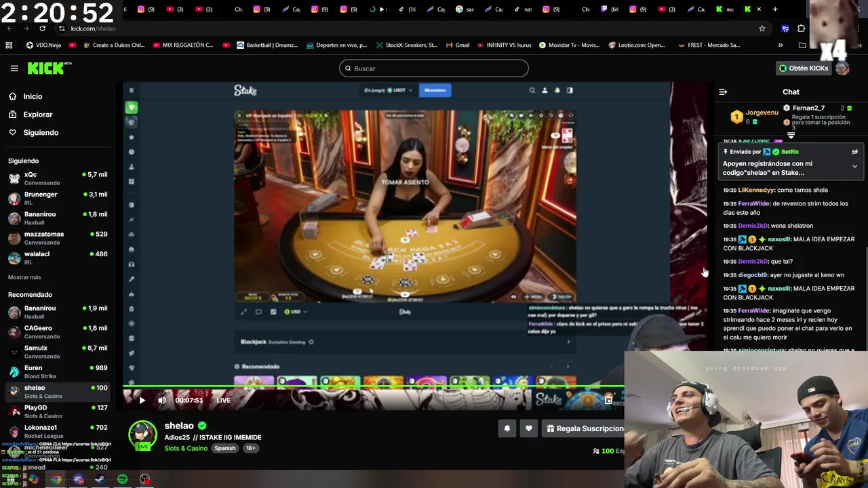Screen dimensions: 868x488
Task: Open Stake sidebar hamburger menu
Action: click(x=132, y=90)
